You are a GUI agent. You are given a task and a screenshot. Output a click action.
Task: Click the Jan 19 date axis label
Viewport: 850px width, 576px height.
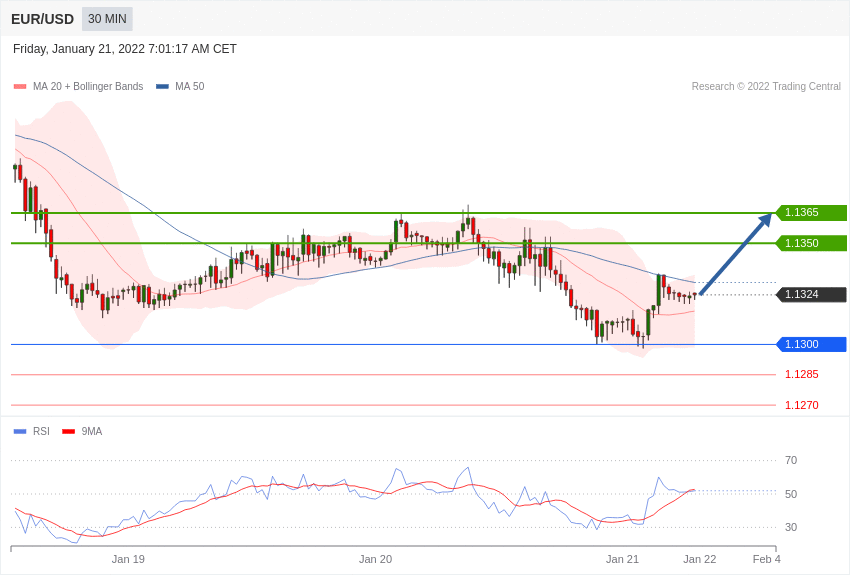pos(128,559)
